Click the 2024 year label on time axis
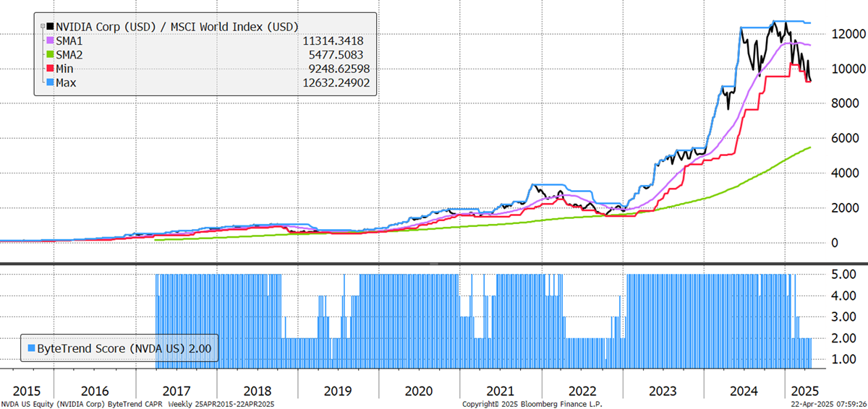Screen dimensions: 868x409 point(744,390)
